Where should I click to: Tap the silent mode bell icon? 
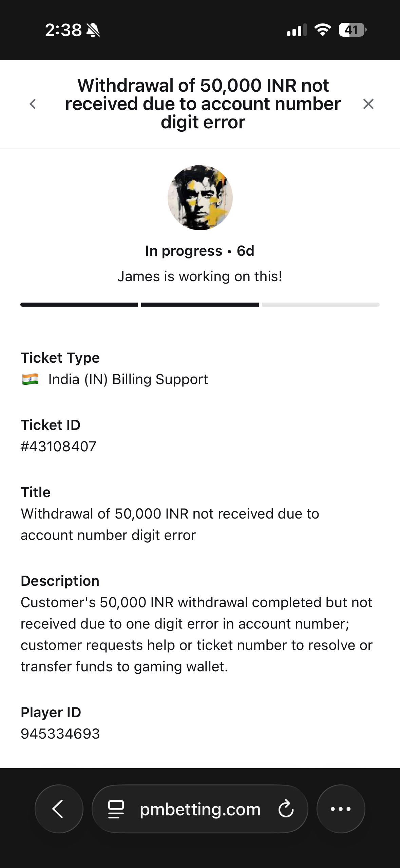[93, 30]
